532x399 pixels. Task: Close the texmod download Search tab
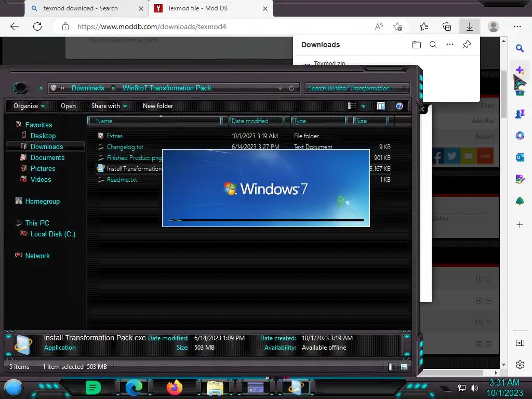coord(141,8)
